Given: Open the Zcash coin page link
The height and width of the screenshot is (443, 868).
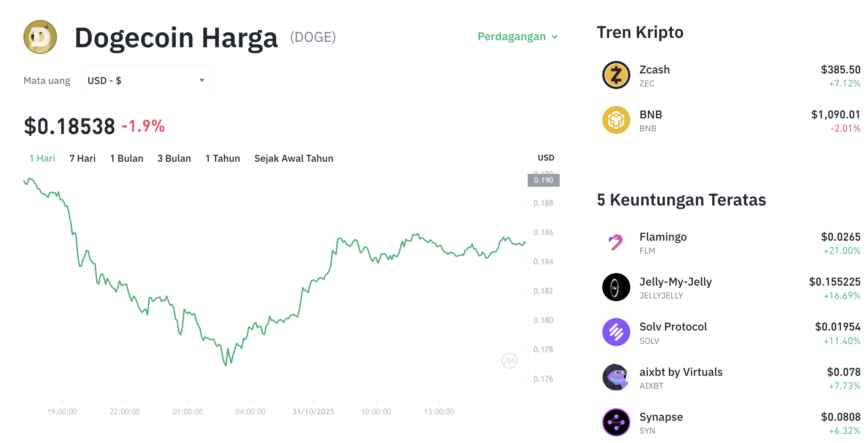Looking at the screenshot, I should pos(654,70).
